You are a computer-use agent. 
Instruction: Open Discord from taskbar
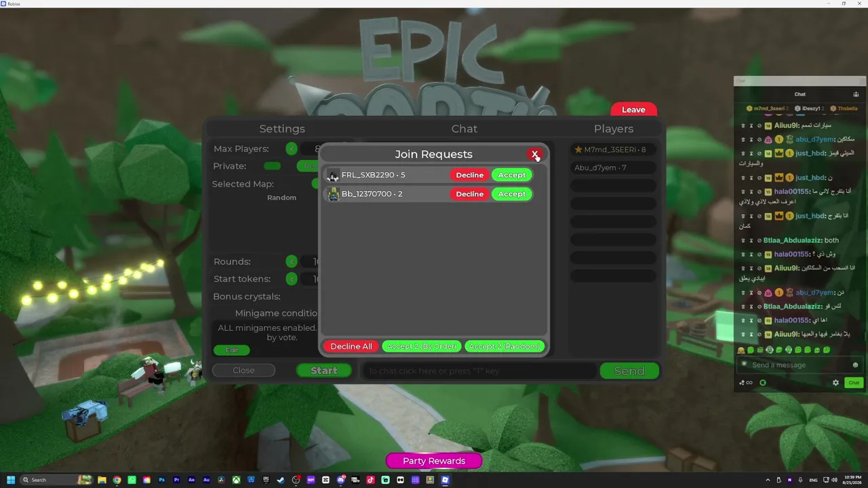[x=340, y=480]
